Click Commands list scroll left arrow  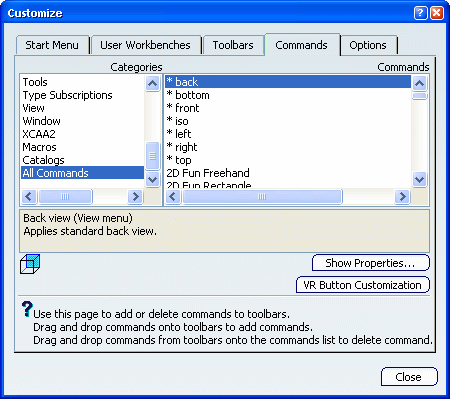pos(173,196)
